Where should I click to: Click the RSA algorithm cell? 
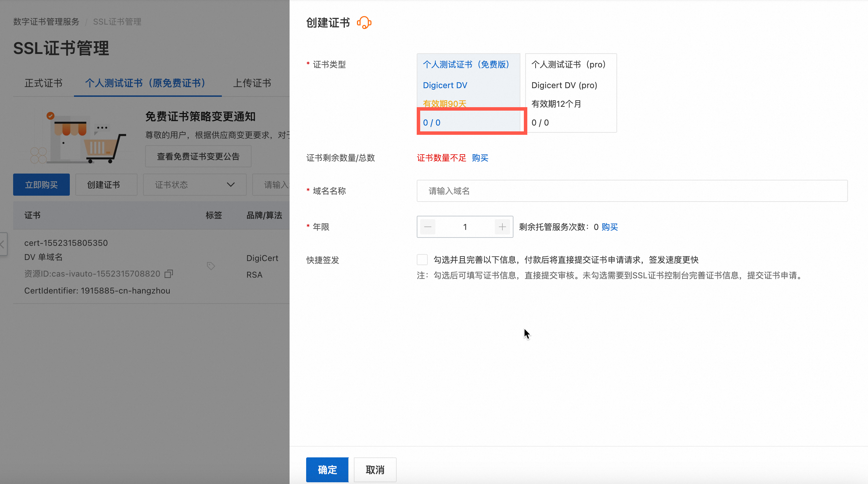point(254,275)
